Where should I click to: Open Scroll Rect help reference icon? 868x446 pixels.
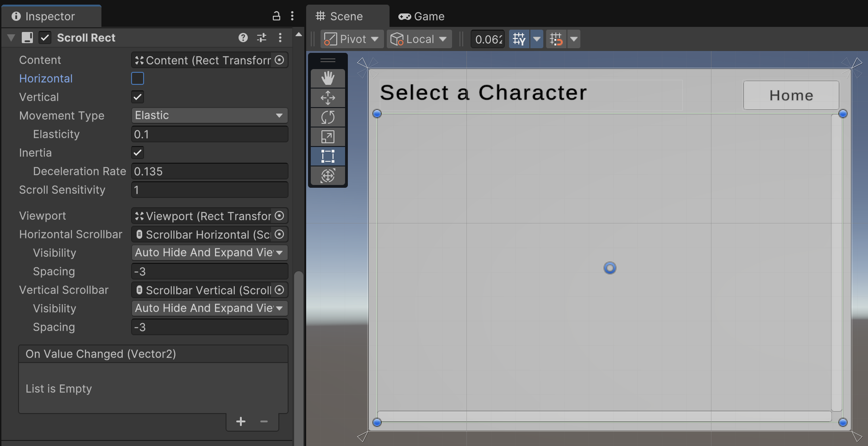pyautogui.click(x=243, y=38)
